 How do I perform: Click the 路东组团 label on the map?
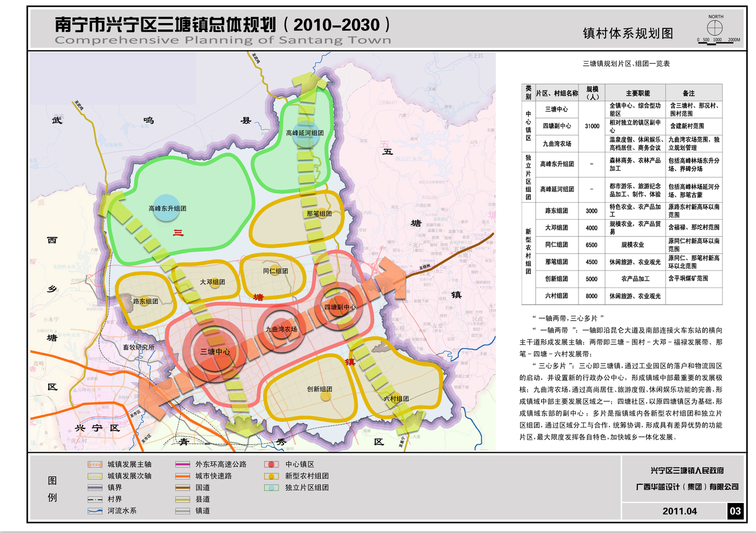click(146, 302)
